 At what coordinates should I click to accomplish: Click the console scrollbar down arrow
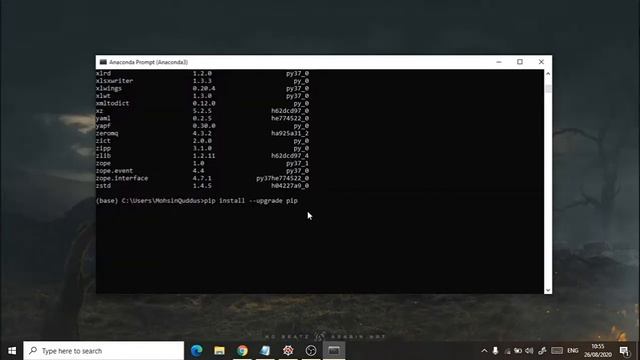pyautogui.click(x=548, y=290)
